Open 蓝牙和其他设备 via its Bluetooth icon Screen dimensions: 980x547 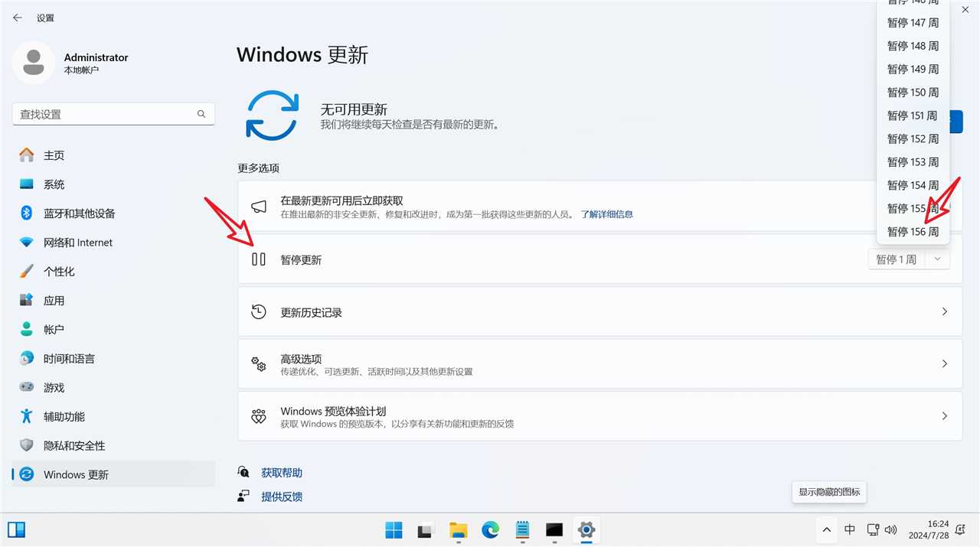click(x=26, y=213)
